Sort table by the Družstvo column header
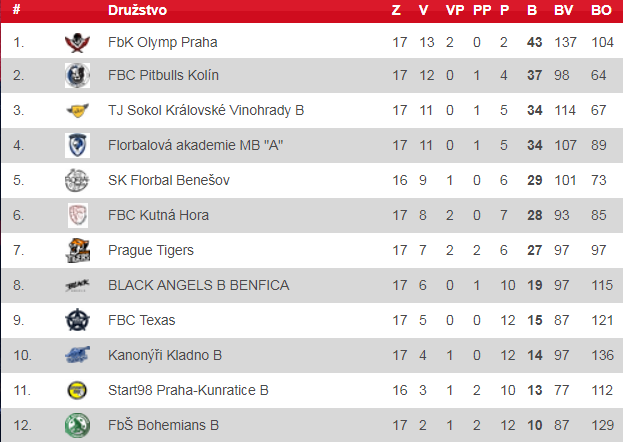Viewport: 624px width, 442px height. pos(137,11)
